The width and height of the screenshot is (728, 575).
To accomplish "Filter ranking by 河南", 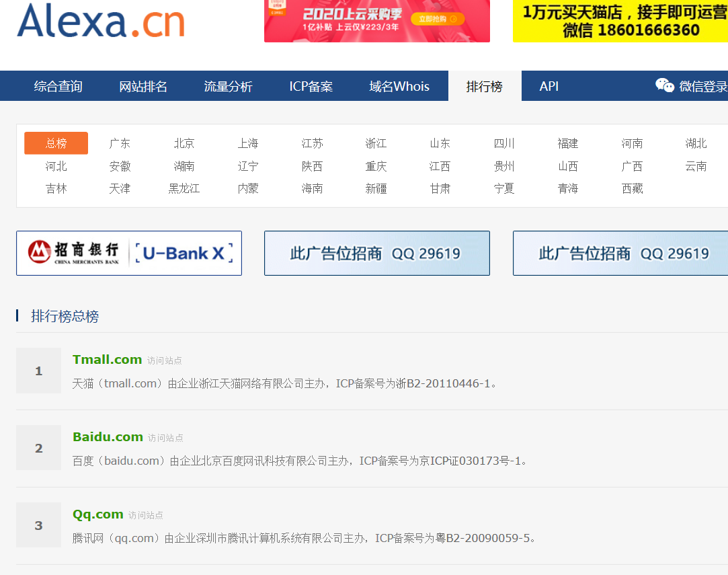I will pos(633,143).
